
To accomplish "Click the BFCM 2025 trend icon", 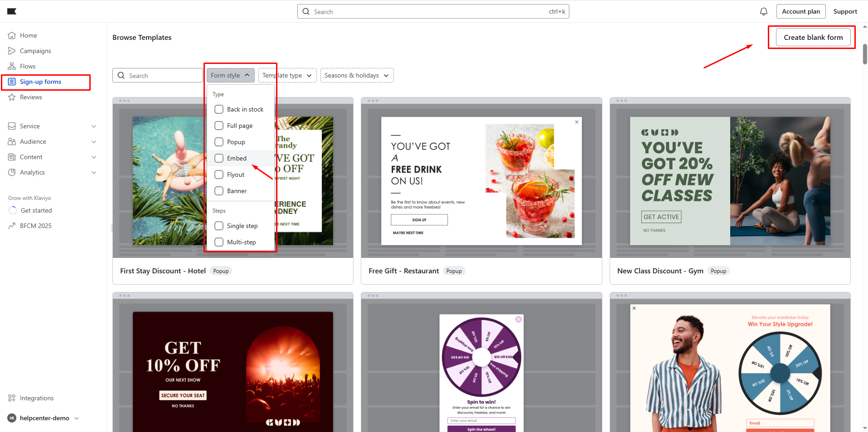I will point(12,226).
